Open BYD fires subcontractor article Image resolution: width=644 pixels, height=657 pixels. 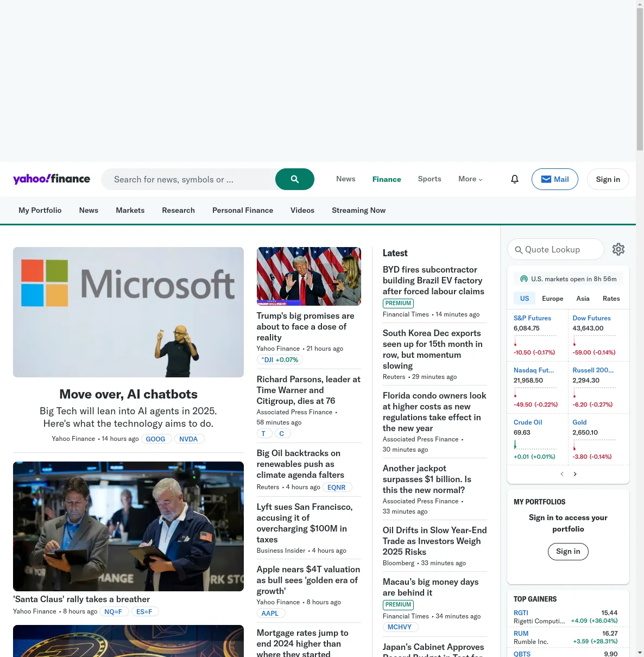pyautogui.click(x=433, y=280)
